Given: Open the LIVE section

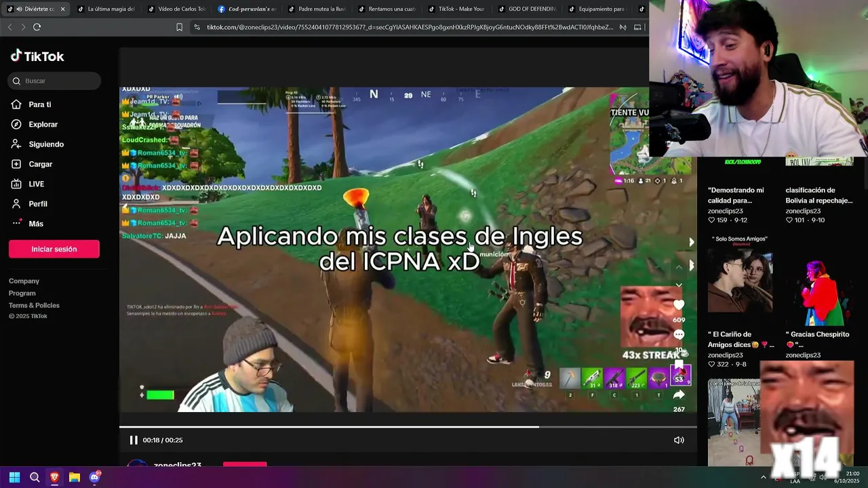Looking at the screenshot, I should (x=28, y=184).
